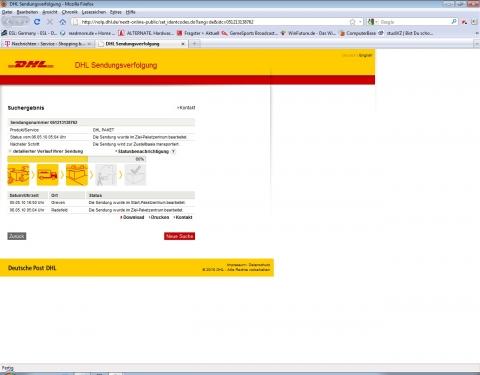Click the grey Zurück button

tap(17, 236)
